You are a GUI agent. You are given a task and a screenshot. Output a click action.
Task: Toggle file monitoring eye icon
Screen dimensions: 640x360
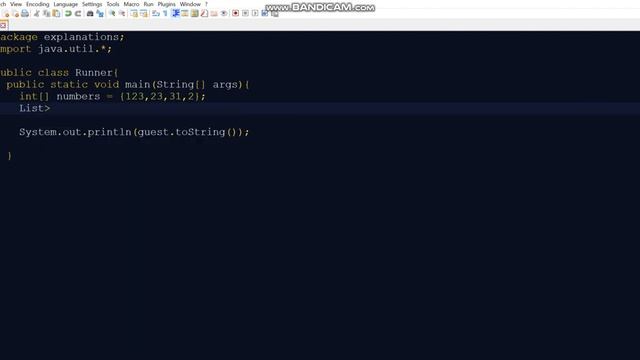click(224, 13)
